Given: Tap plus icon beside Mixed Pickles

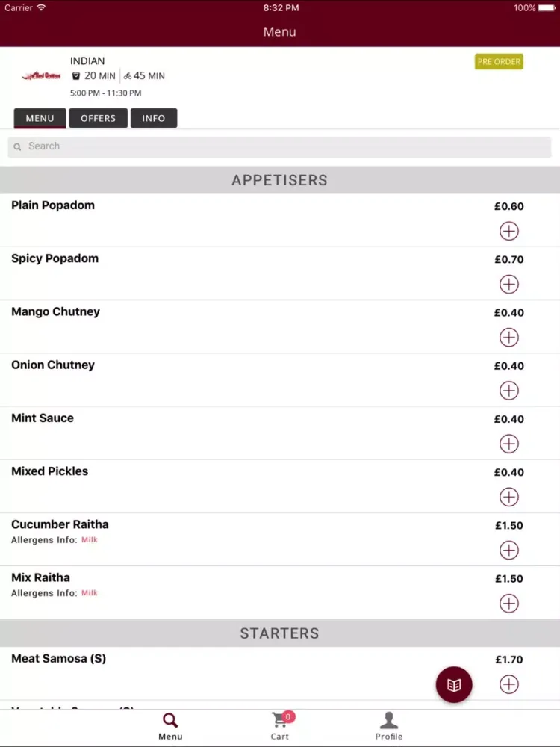Looking at the screenshot, I should [508, 497].
